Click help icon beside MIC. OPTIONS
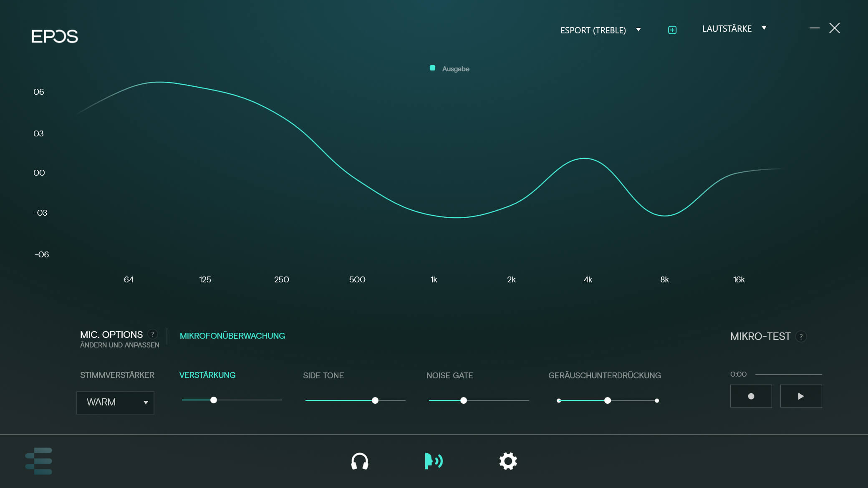The height and width of the screenshot is (488, 868). click(x=153, y=334)
